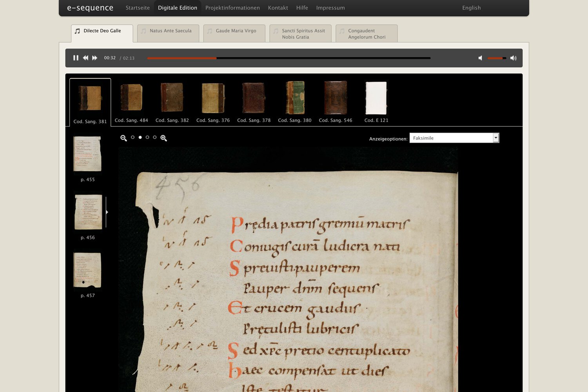Select the Cod. Sang. 378 manuscript
The width and height of the screenshot is (588, 392).
254,102
